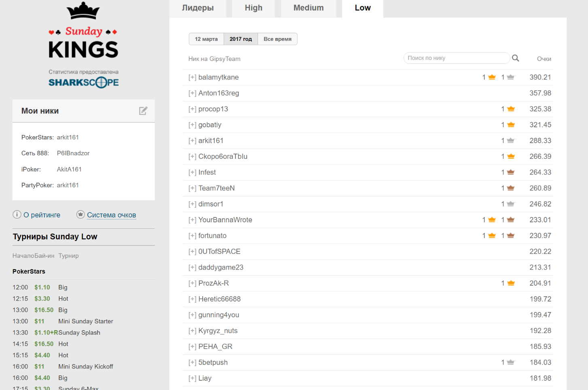Click the dimsor1 nickname

[x=211, y=204]
